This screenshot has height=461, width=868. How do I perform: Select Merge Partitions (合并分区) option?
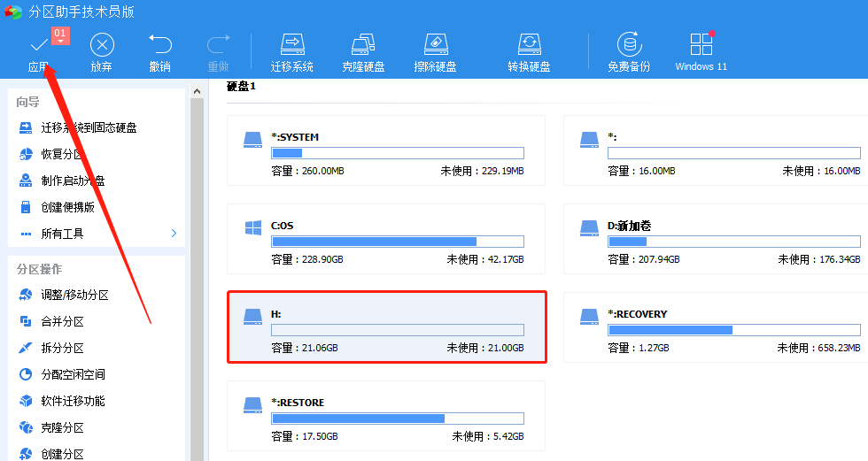coord(62,321)
